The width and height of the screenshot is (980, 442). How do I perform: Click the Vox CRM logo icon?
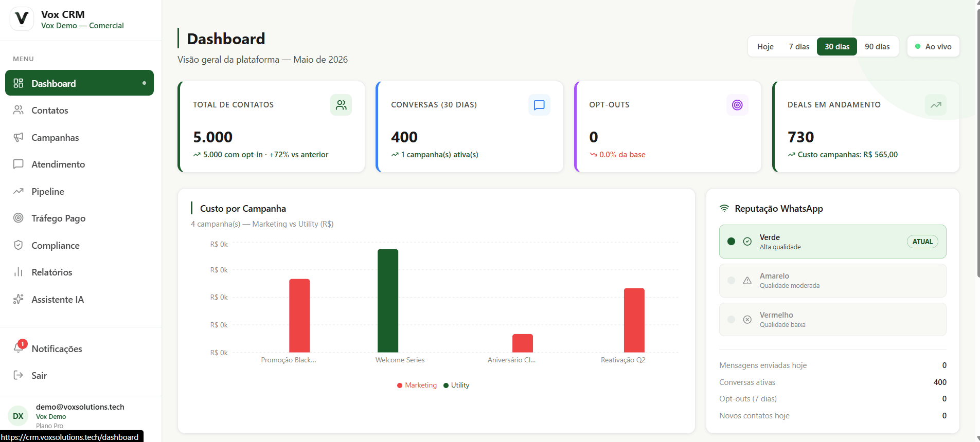[x=22, y=19]
